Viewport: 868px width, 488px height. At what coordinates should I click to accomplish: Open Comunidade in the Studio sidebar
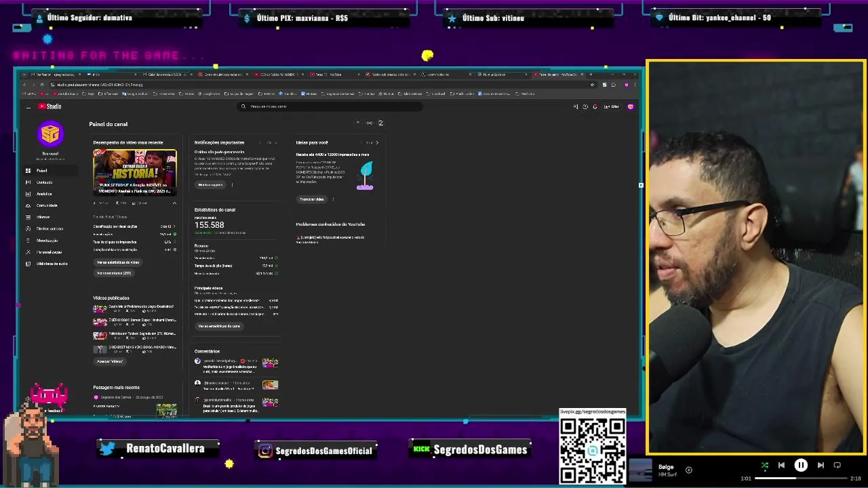point(51,205)
